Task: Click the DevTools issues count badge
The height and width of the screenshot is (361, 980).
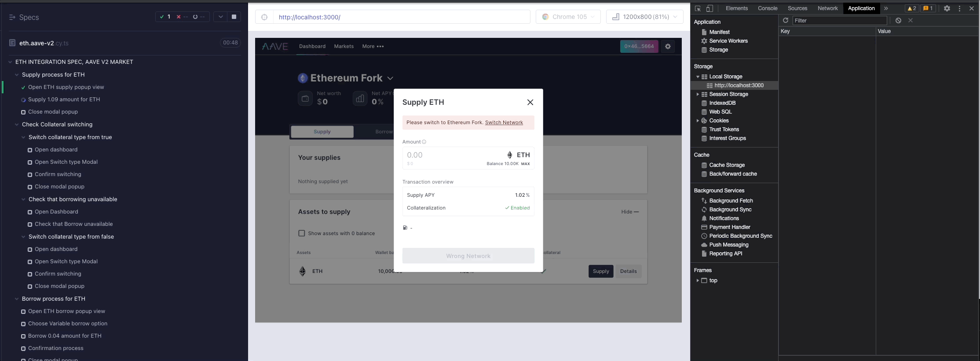Action: click(928, 8)
